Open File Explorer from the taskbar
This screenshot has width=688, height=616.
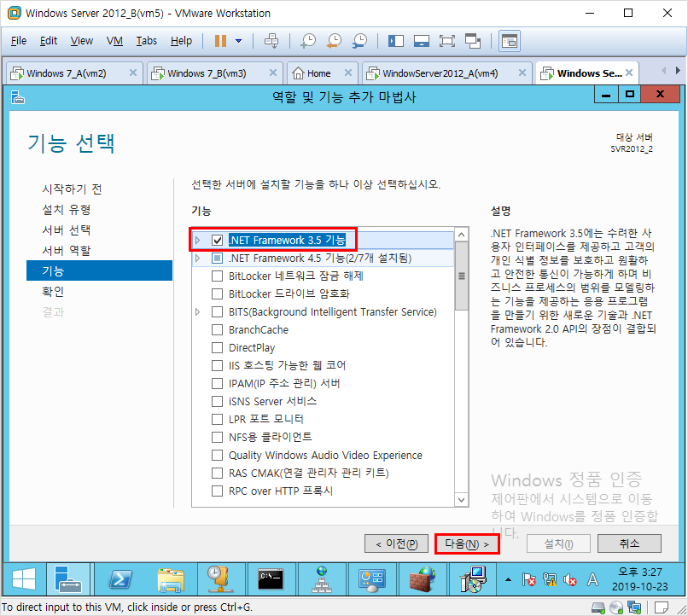point(171,579)
